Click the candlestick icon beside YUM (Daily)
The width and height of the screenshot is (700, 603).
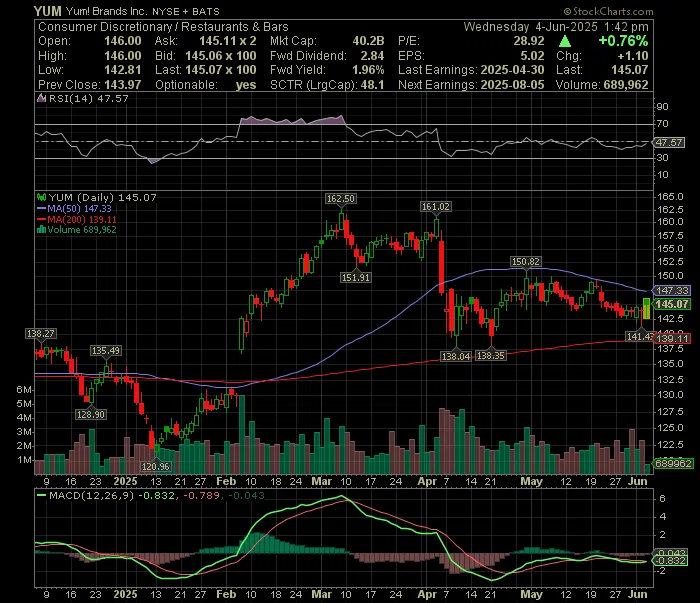pos(42,197)
